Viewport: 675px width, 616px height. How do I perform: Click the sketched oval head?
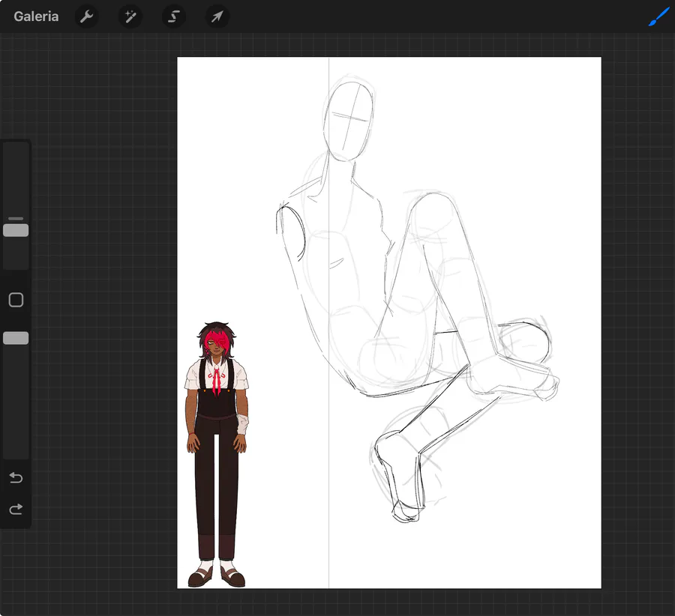tap(350, 120)
